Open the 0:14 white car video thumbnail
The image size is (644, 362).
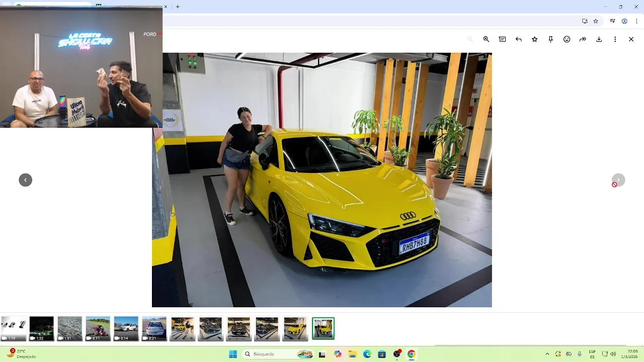point(126,329)
